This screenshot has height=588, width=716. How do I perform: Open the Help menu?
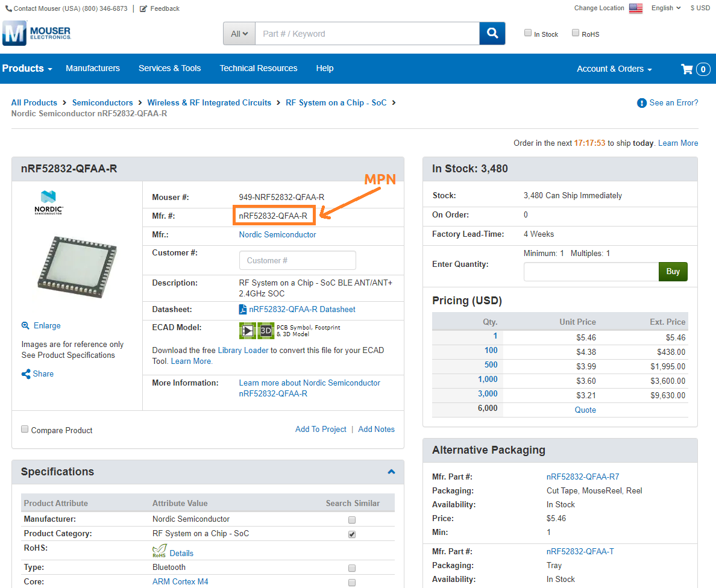point(325,69)
